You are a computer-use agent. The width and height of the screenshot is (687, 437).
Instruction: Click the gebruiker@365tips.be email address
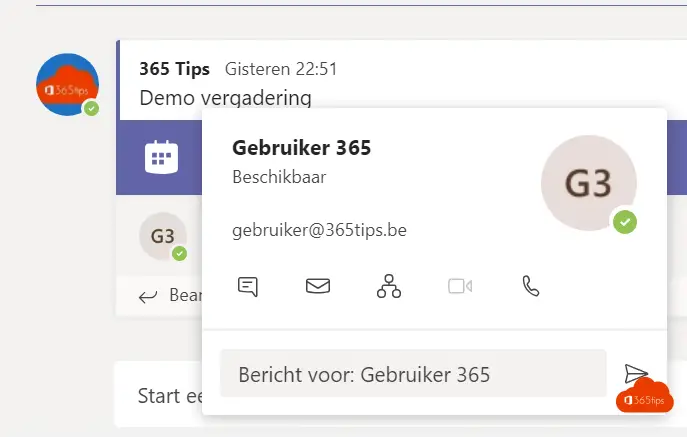[319, 230]
